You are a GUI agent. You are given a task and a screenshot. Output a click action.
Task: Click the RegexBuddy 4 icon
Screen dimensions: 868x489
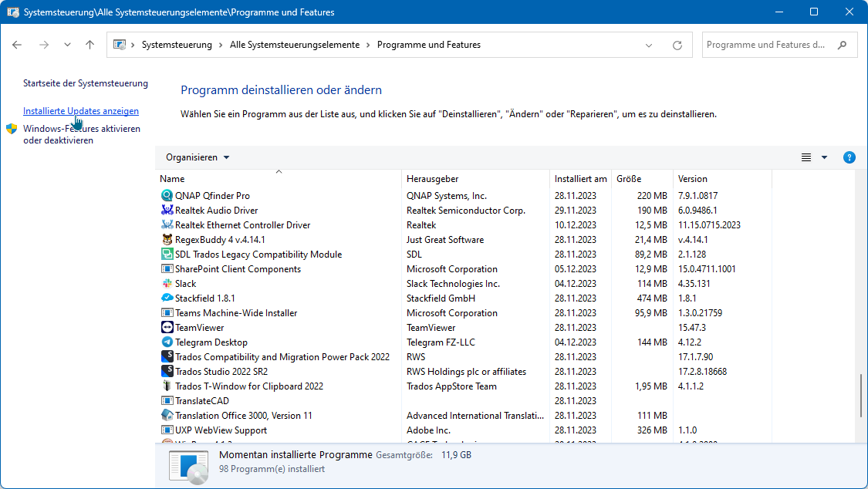tap(167, 240)
